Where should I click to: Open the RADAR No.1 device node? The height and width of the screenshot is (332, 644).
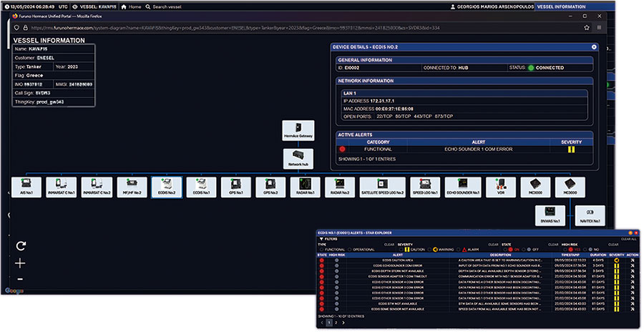coord(305,187)
